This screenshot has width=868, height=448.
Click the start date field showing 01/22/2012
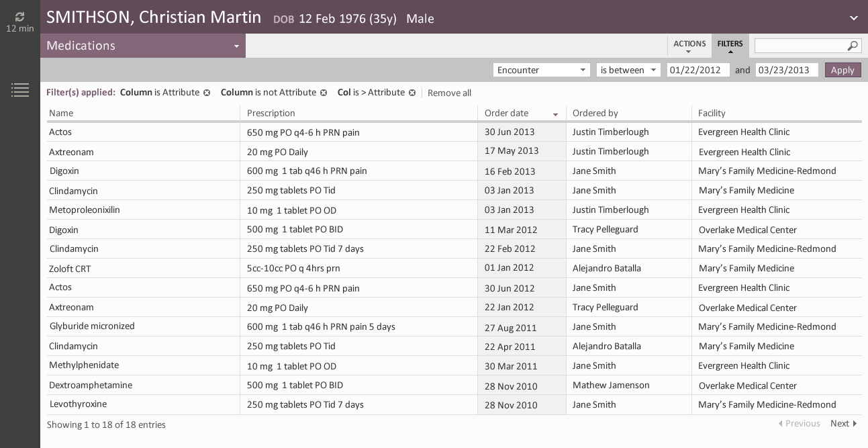tap(698, 70)
